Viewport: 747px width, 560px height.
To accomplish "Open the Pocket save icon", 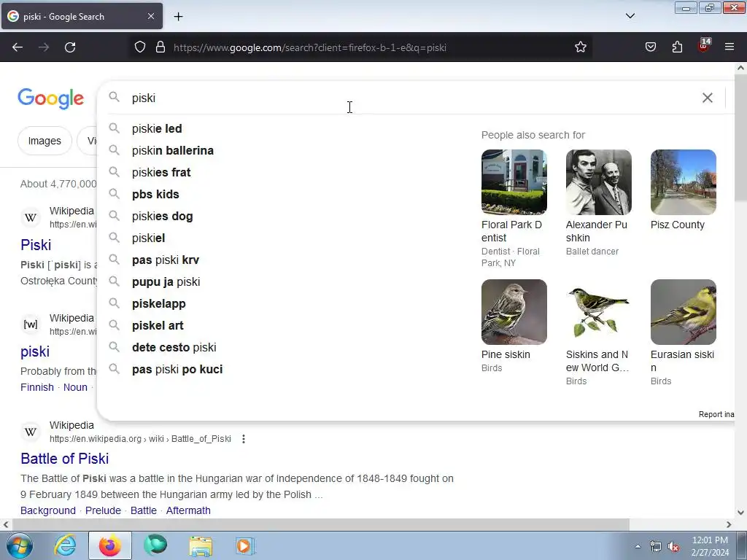I will tap(650, 47).
